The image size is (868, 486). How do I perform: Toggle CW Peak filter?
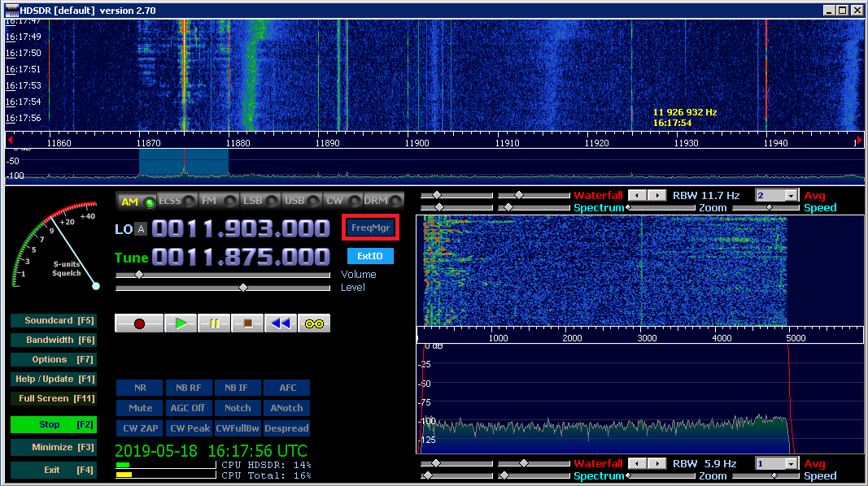click(x=190, y=428)
